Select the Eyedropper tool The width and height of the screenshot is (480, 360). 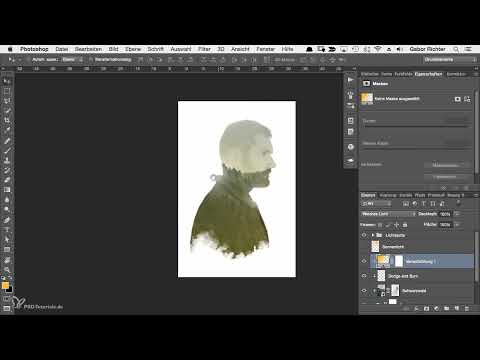pyautogui.click(x=7, y=130)
